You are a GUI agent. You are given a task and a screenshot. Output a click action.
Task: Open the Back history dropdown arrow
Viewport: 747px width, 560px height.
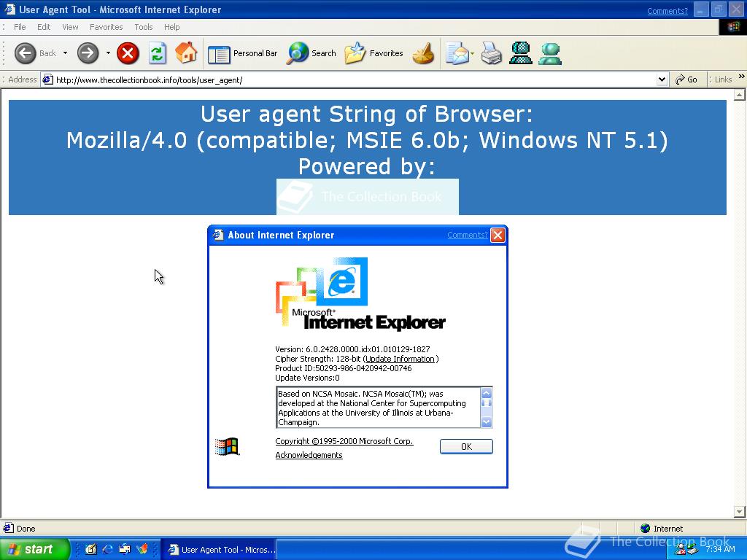[65, 52]
